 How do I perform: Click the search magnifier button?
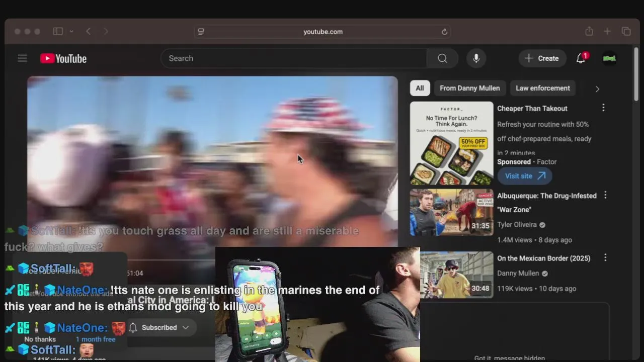(x=442, y=58)
